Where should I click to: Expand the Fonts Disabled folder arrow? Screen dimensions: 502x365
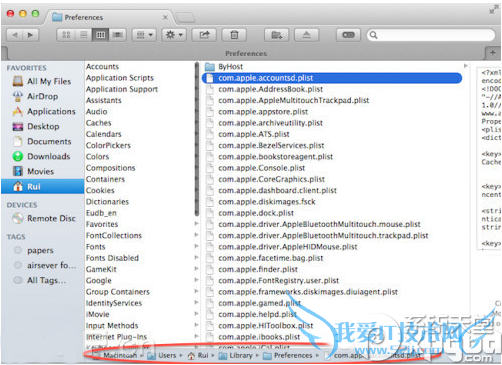[x=196, y=257]
